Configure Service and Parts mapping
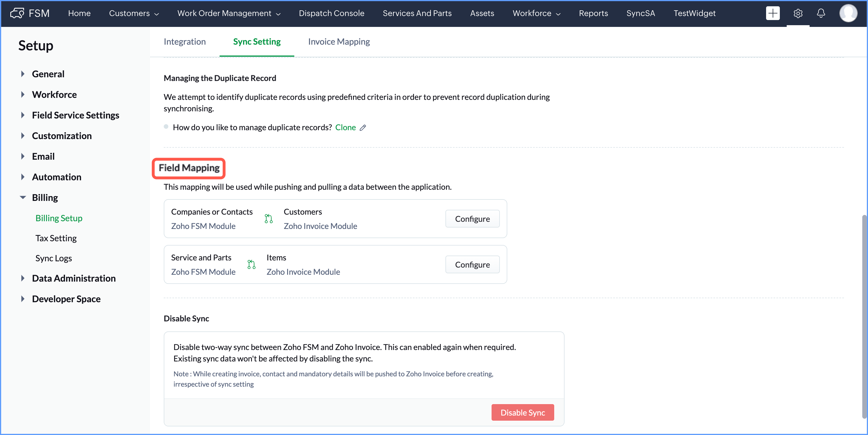Screen dimensions: 868x435 tap(472, 264)
